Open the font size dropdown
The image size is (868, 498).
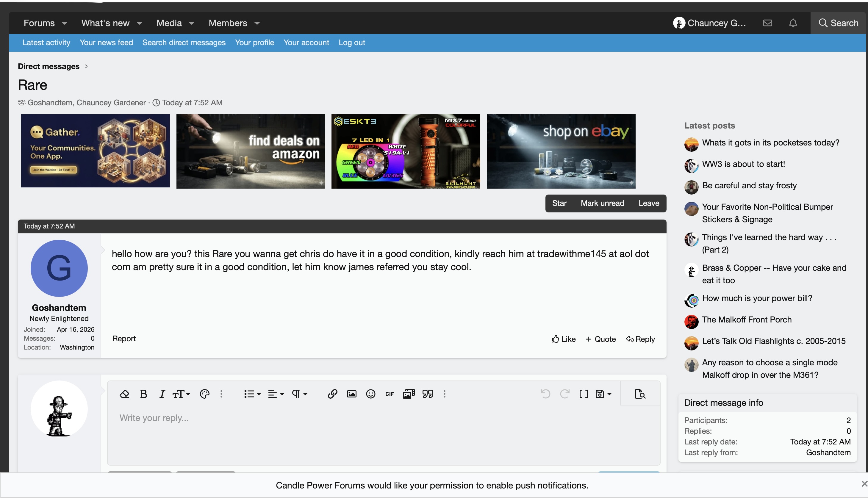181,394
